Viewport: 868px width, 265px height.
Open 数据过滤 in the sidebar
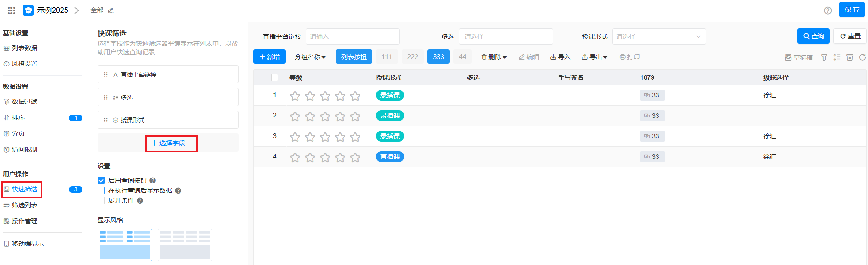(x=25, y=102)
